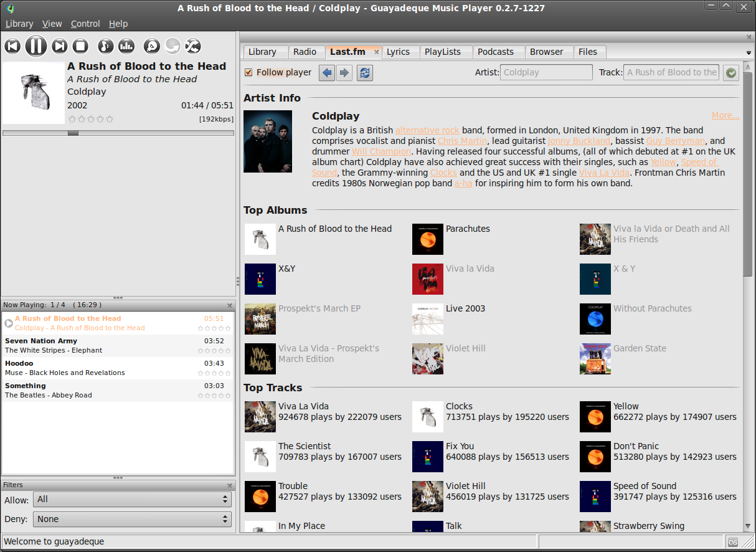The height and width of the screenshot is (552, 756).
Task: Click the green search confirm icon
Action: coord(731,73)
